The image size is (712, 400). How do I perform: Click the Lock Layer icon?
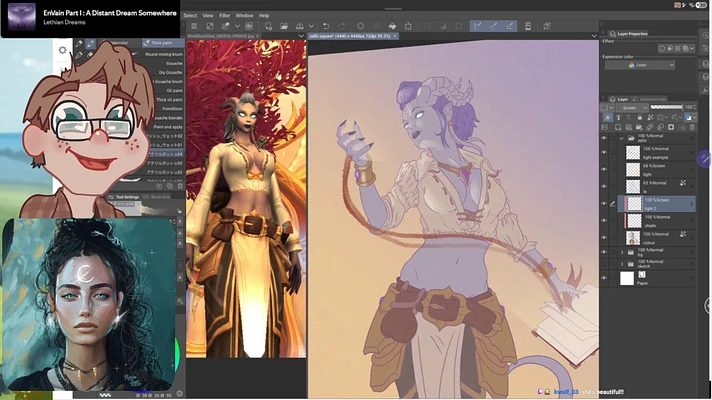click(640, 118)
